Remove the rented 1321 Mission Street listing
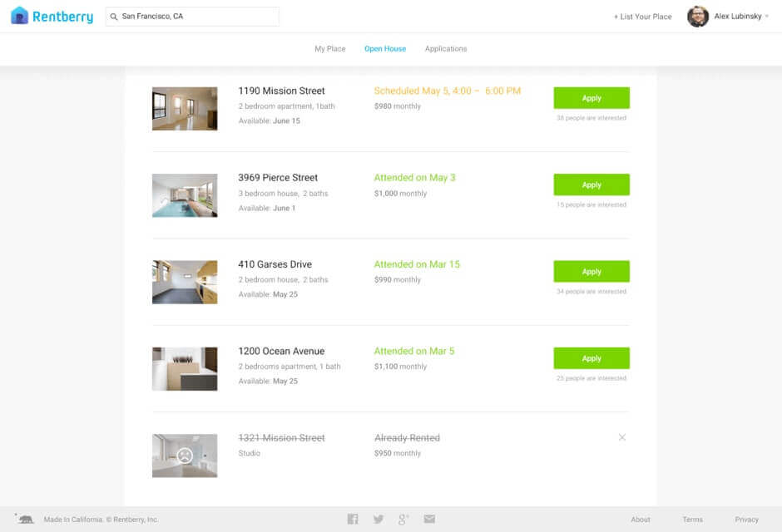The height and width of the screenshot is (532, 782). 622,437
